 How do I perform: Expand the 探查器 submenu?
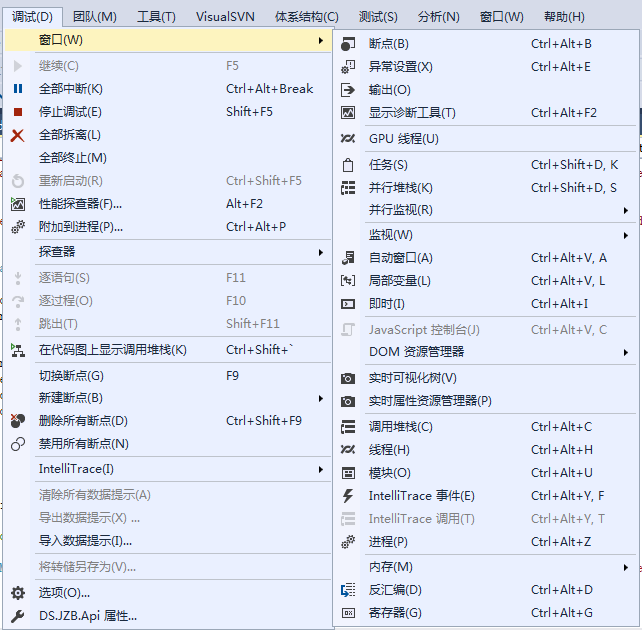(321, 252)
